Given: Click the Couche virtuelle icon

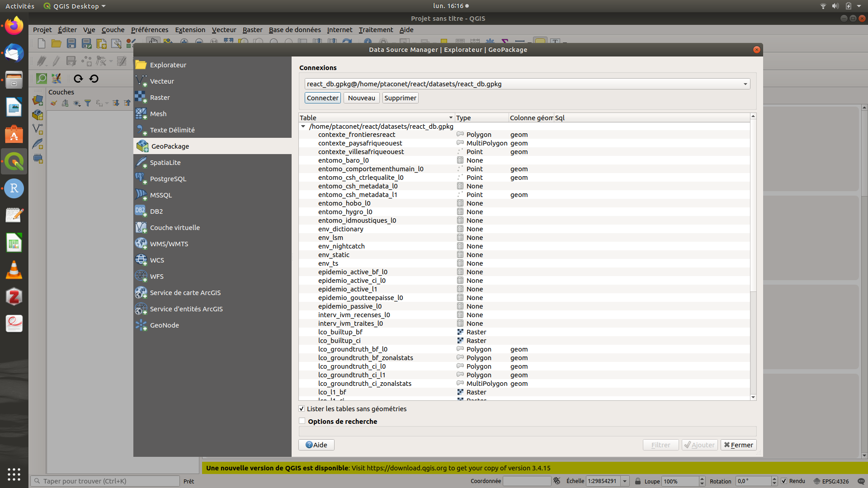Looking at the screenshot, I should point(141,227).
